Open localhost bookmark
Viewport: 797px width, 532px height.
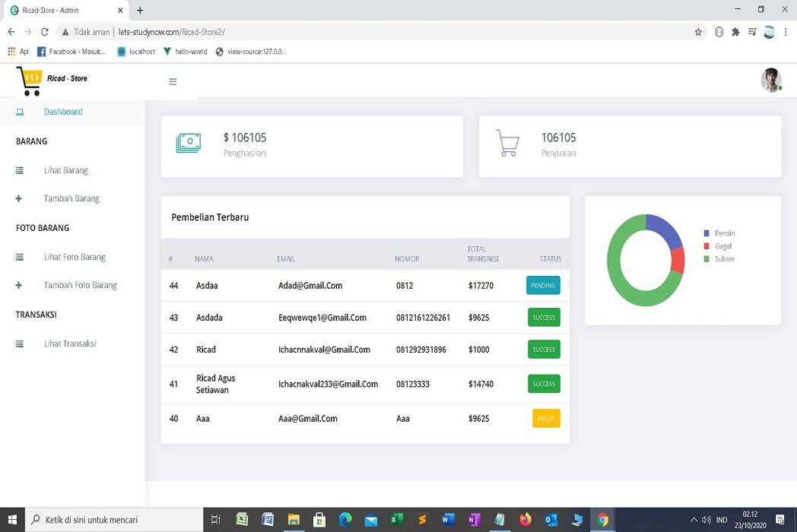coord(136,52)
